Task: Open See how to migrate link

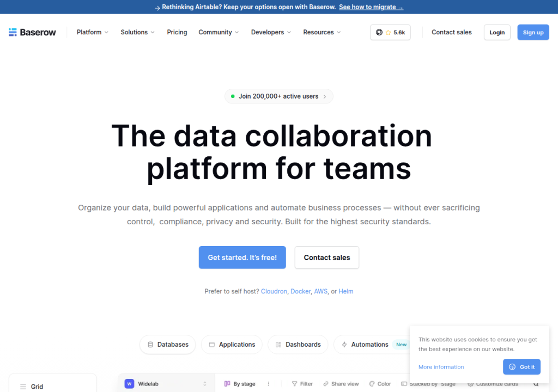Action: coord(371,7)
